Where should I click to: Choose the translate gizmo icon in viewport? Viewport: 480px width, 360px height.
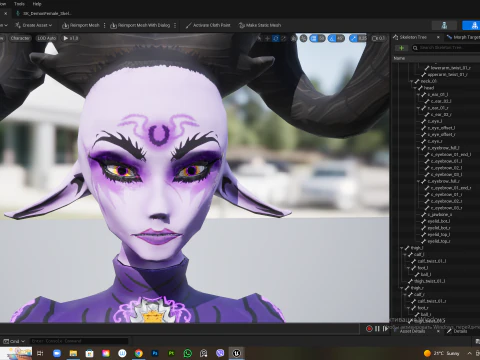[x=267, y=39]
